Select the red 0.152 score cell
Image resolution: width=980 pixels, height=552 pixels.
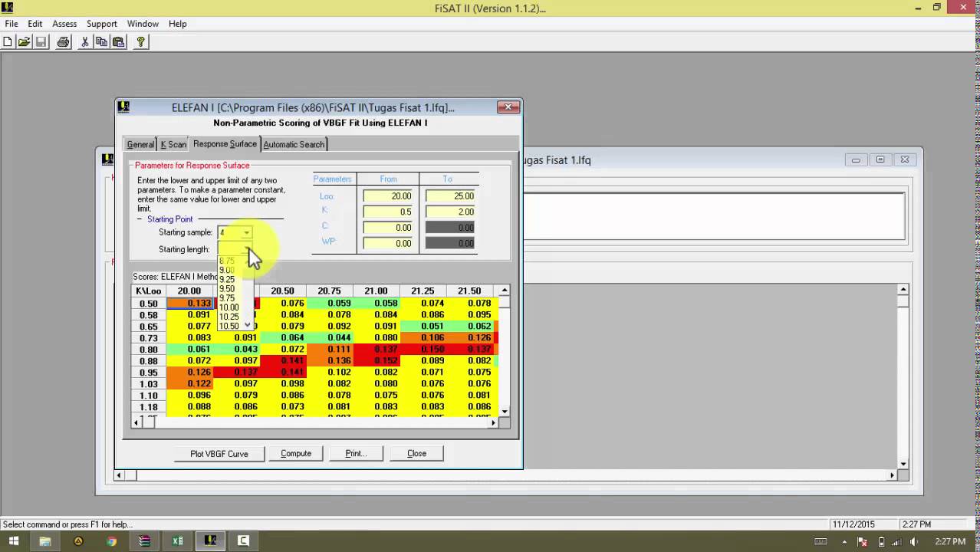376,361
